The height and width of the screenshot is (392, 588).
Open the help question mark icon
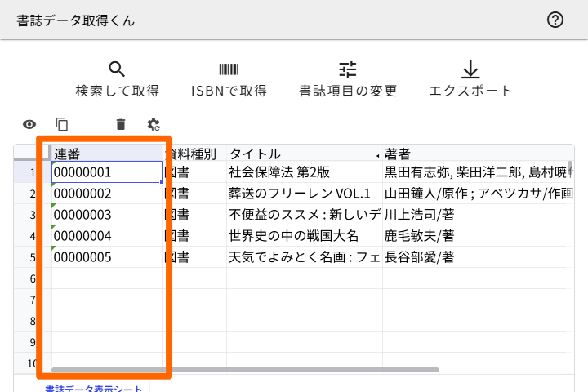pos(555,20)
